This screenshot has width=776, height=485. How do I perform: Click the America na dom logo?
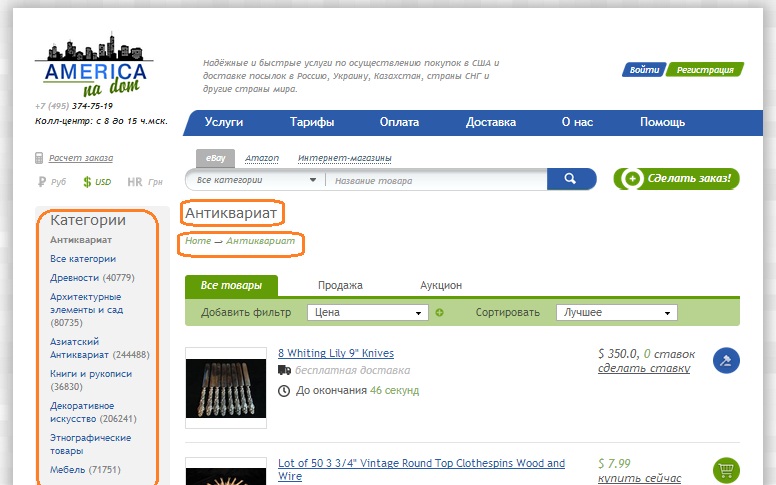tap(96, 67)
